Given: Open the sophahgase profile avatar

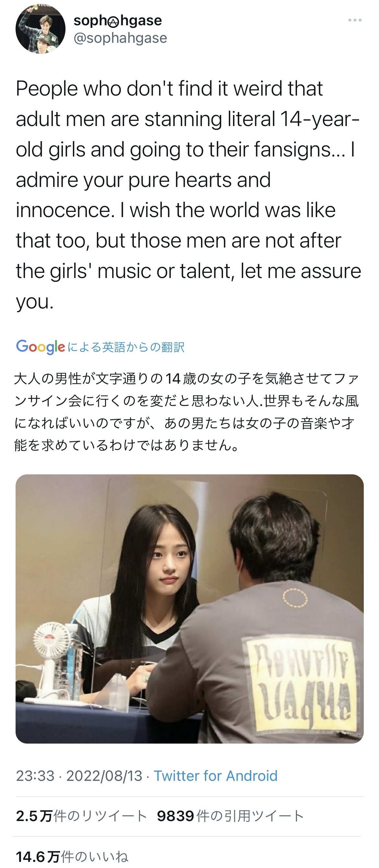Looking at the screenshot, I should click(x=41, y=29).
